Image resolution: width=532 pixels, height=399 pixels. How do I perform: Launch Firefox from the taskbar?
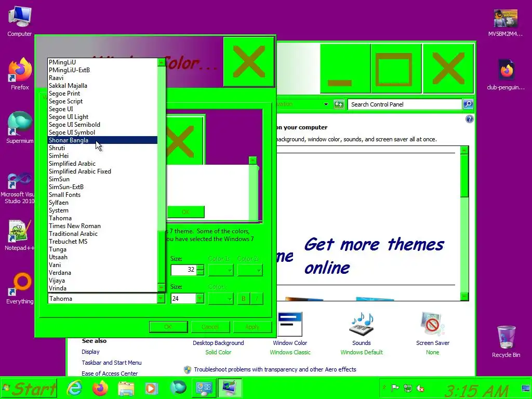tap(100, 388)
